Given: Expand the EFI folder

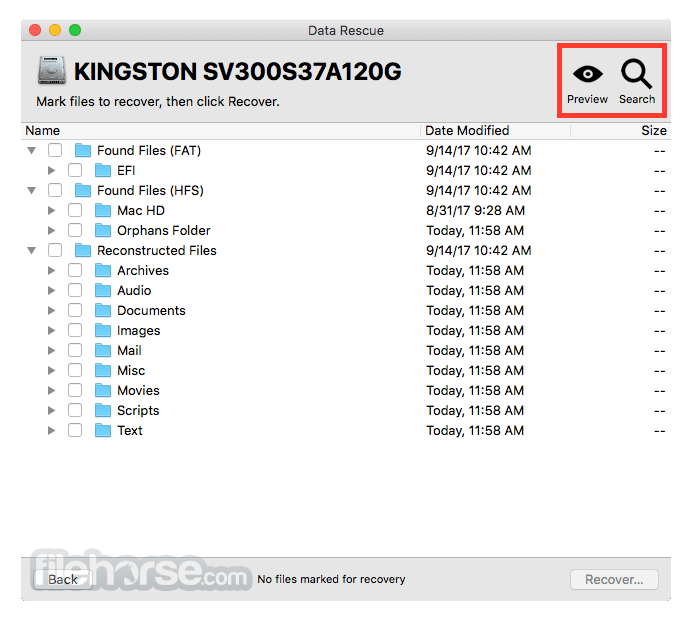Looking at the screenshot, I should pyautogui.click(x=51, y=171).
